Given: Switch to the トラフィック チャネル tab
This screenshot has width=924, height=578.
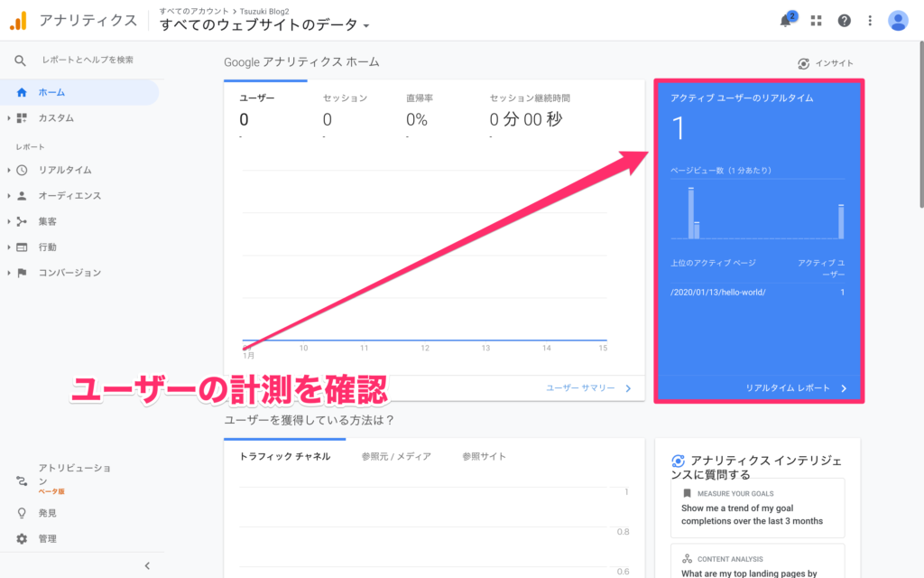Looking at the screenshot, I should (x=284, y=456).
